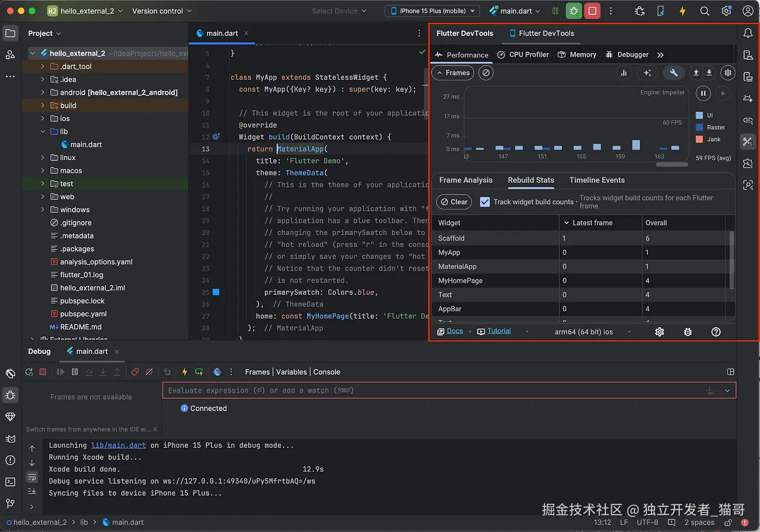The image size is (760, 532).
Task: Pause frame recording in DevTools chart
Action: 703,93
